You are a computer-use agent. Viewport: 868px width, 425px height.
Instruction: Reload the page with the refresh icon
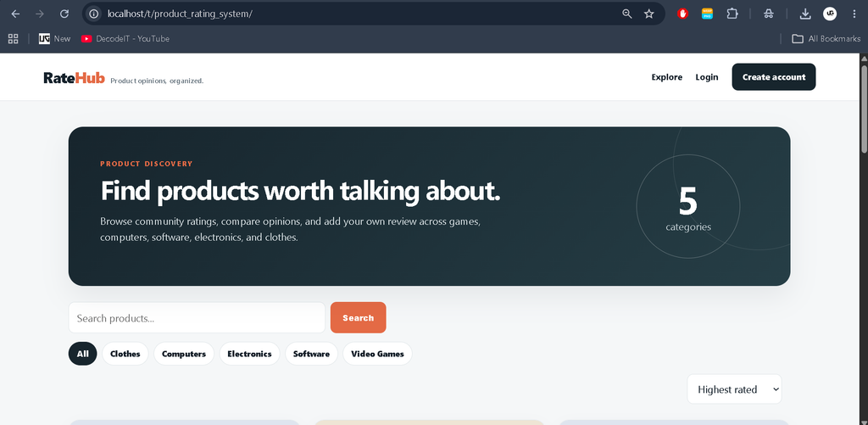point(64,14)
